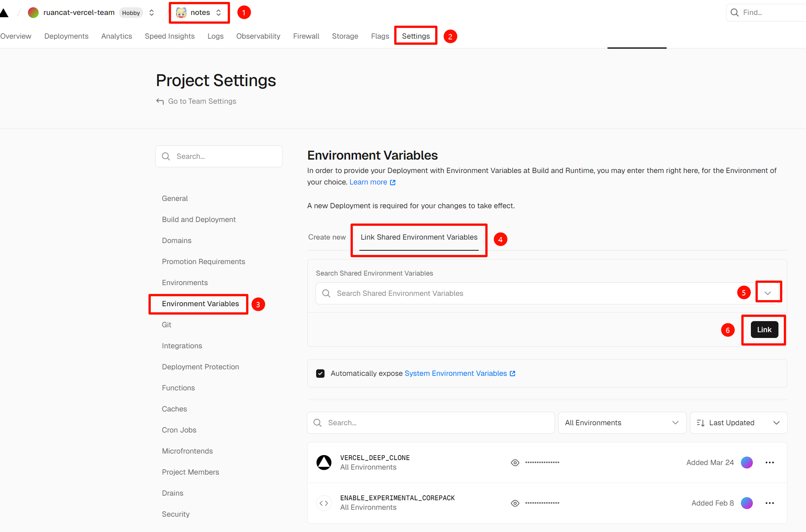Open three-dot menu for VERCEL_DEEP_CLONE
This screenshot has width=806, height=532.
(770, 462)
